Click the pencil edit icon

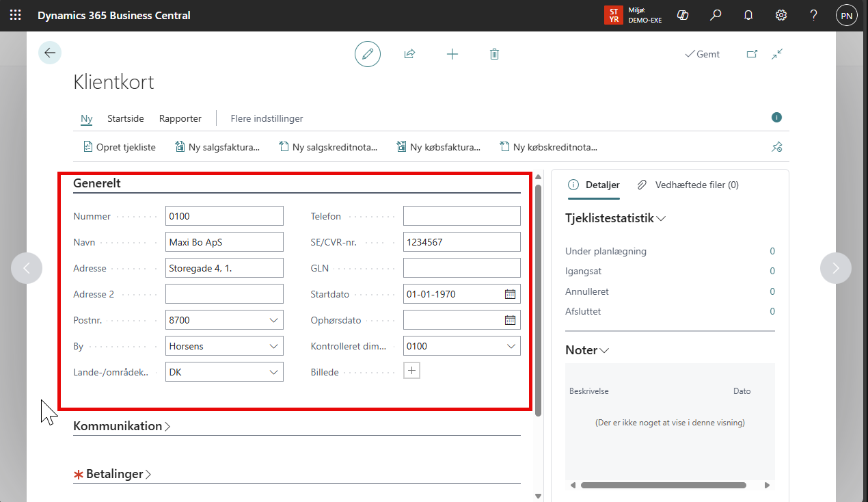click(368, 54)
